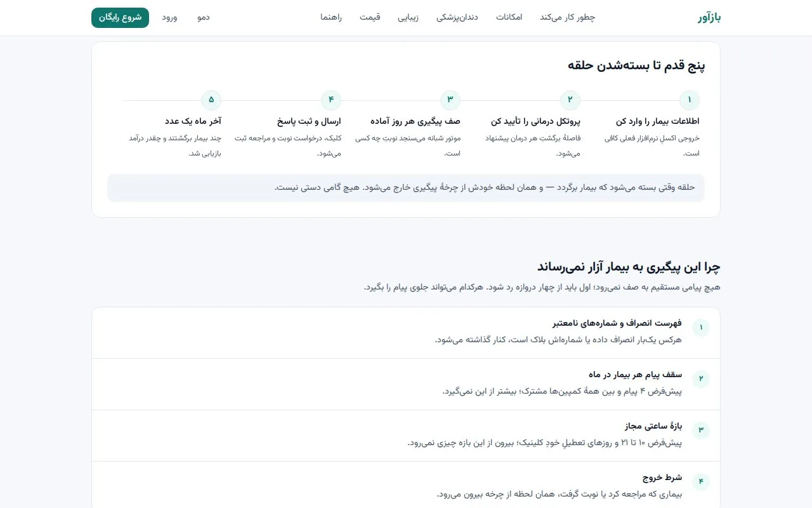This screenshot has height=508, width=812.
Task: Go to the دندان‌پزشکی page
Action: click(x=457, y=17)
